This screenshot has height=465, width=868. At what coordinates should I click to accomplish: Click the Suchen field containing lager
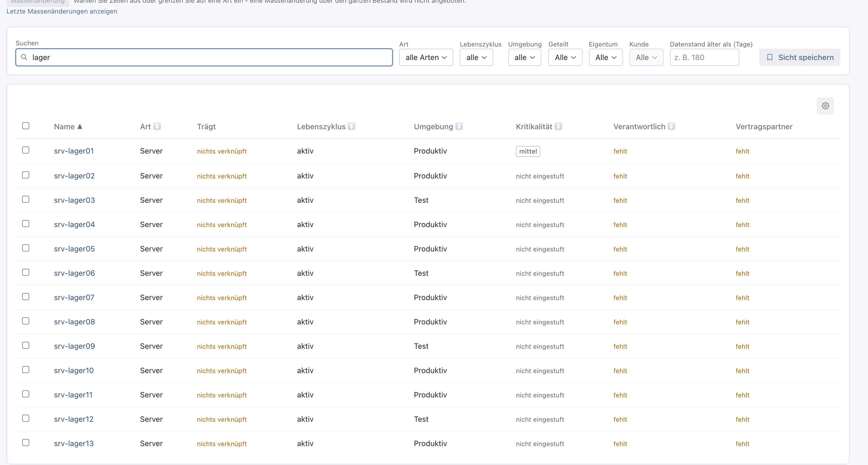(x=204, y=57)
